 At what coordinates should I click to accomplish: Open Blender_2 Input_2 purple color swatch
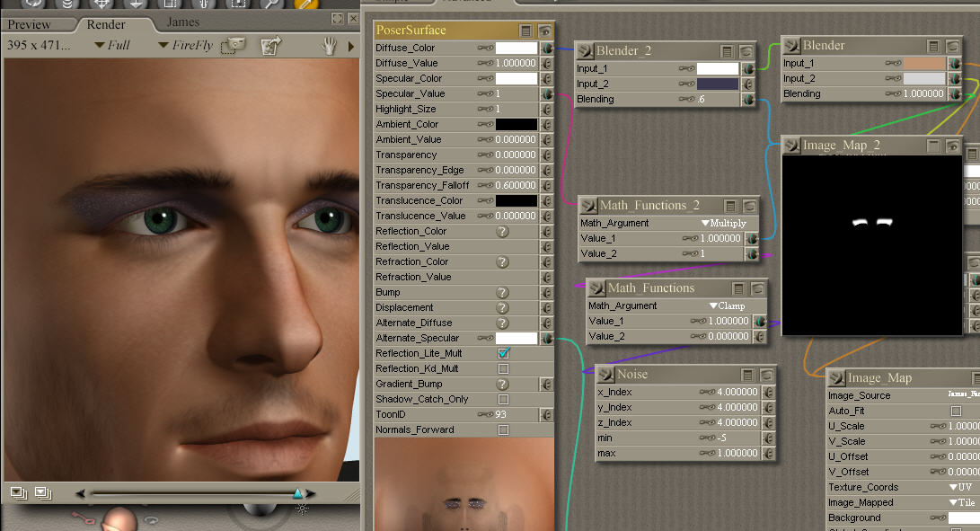coord(718,84)
